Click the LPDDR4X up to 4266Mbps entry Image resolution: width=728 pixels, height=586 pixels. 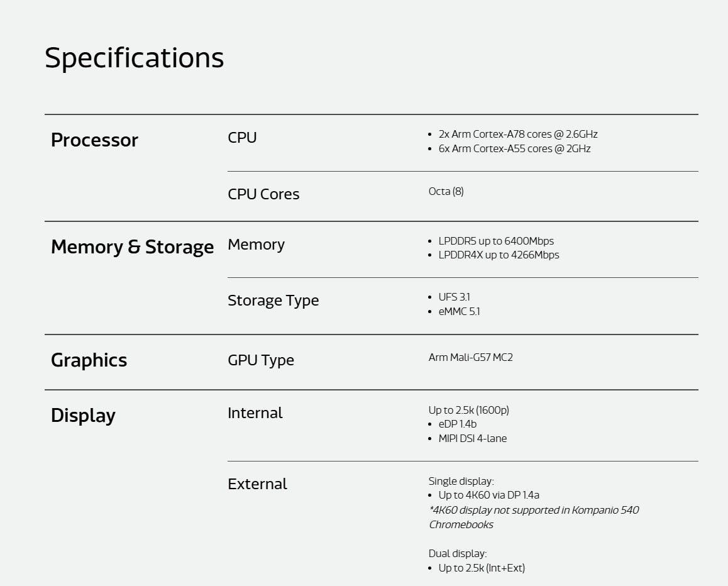[499, 255]
